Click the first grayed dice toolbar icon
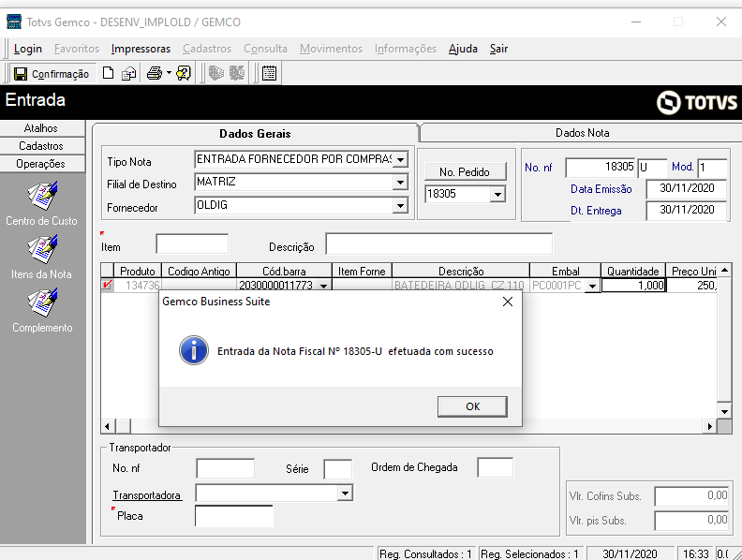Image resolution: width=742 pixels, height=560 pixels. click(216, 73)
